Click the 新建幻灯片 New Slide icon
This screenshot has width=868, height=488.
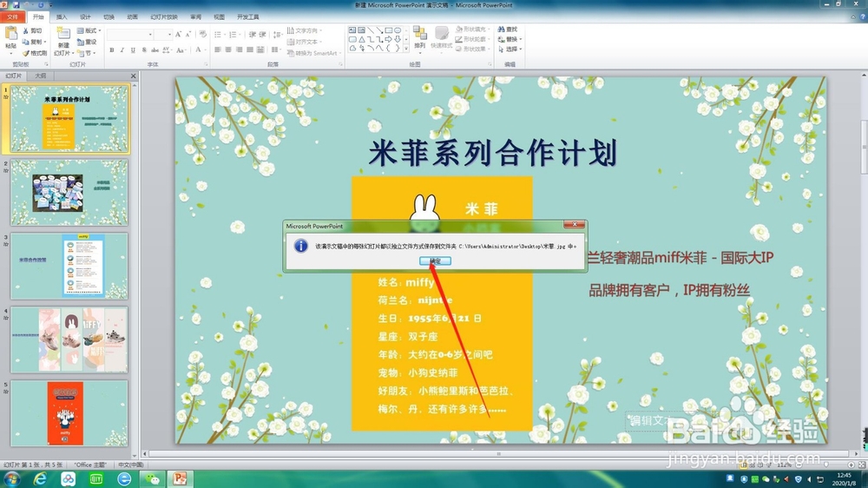tap(63, 33)
